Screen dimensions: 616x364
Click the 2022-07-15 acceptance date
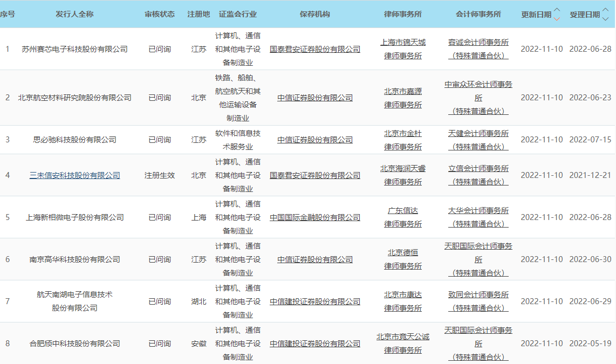(590, 140)
